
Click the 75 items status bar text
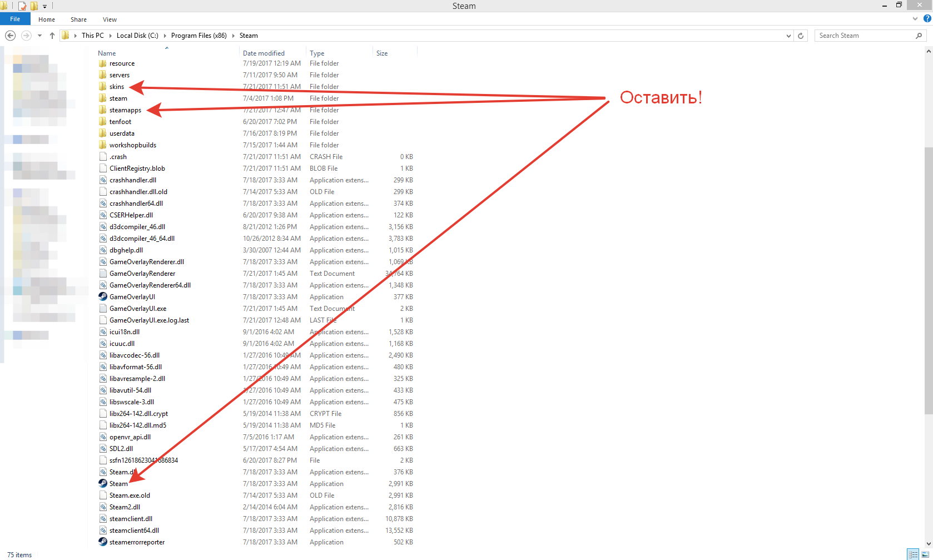(19, 555)
